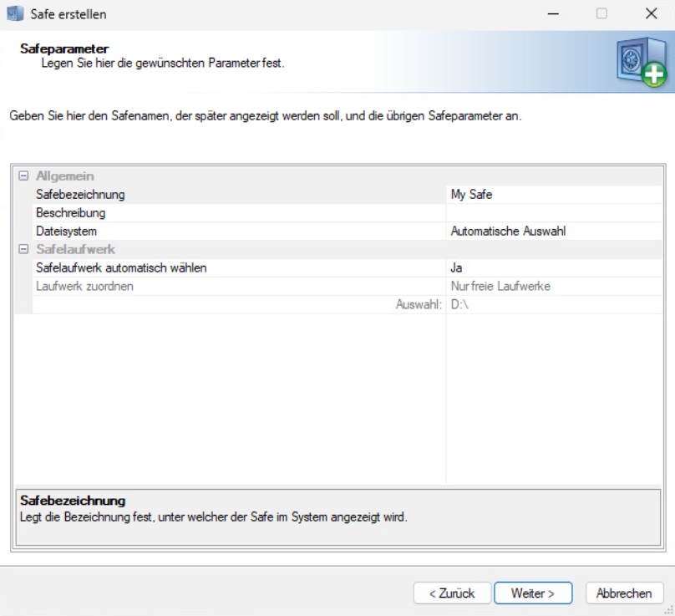Screen dimensions: 675x616
Task: Close the Safe erstellen dialog
Action: pos(651,14)
